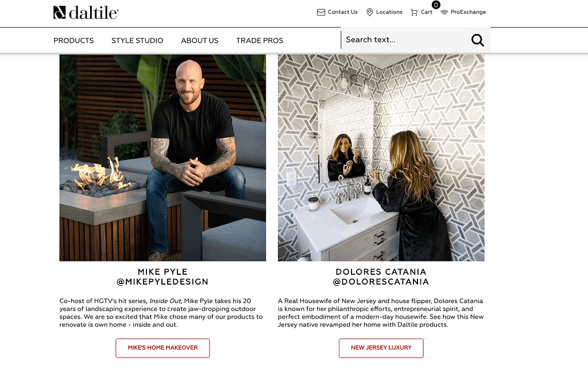Image resolution: width=588 pixels, height=372 pixels.
Task: Open the Trade Pros menu
Action: (260, 41)
